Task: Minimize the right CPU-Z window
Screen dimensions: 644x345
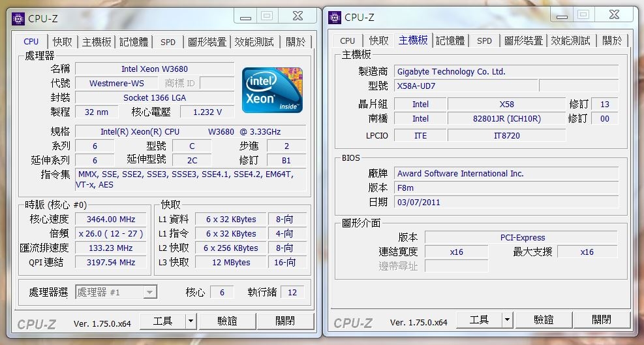Action: click(x=562, y=16)
